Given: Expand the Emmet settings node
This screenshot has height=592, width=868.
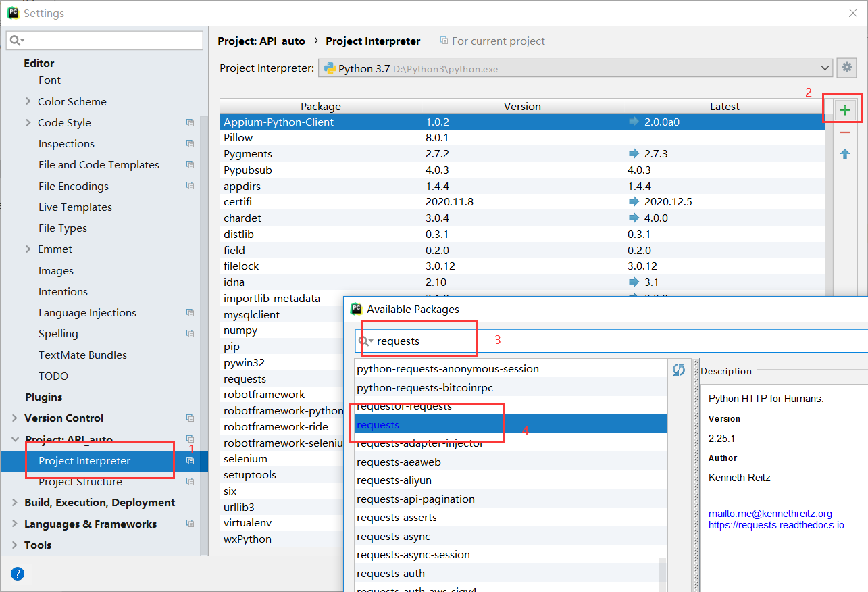Looking at the screenshot, I should pos(28,249).
